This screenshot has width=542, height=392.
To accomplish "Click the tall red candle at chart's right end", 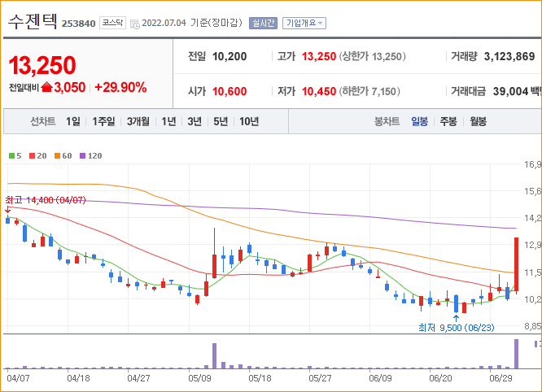I will point(517,266).
